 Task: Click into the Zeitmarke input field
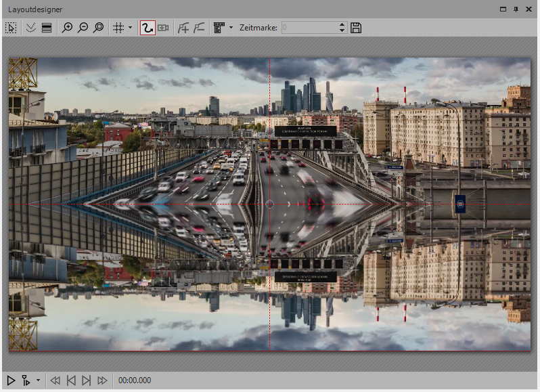pos(308,28)
